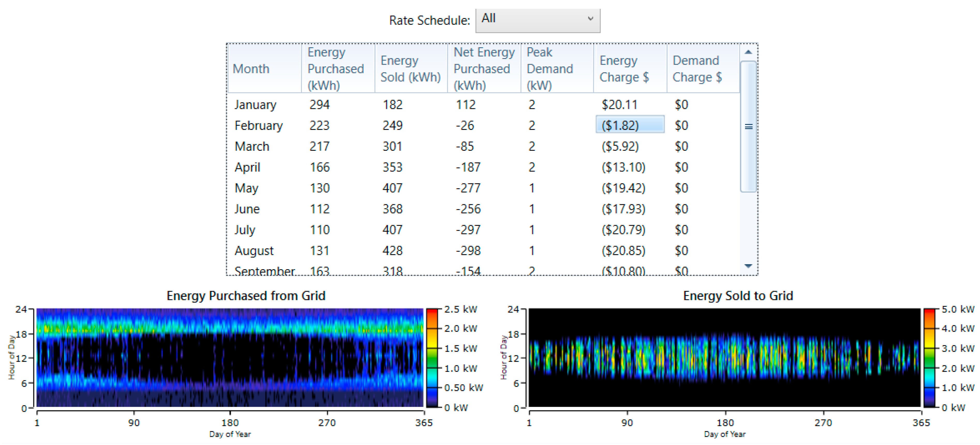Image resolution: width=980 pixels, height=445 pixels.
Task: Click the scrollbar up arrow in table
Action: click(748, 52)
